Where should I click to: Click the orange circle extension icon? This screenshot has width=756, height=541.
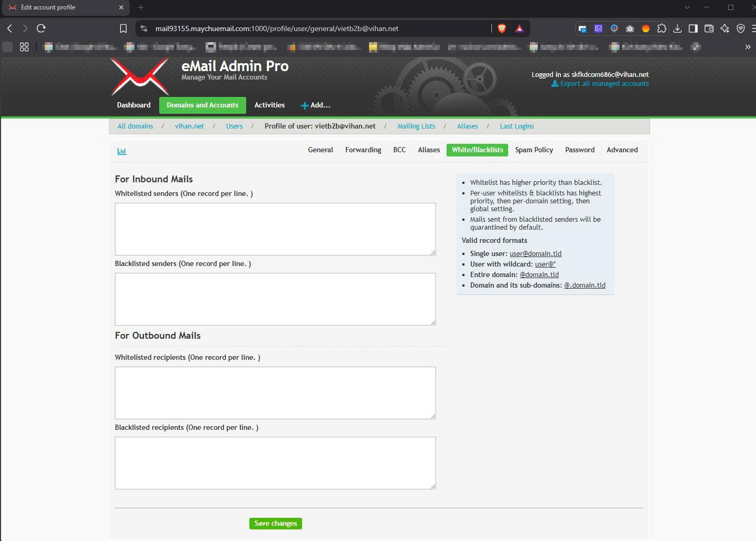point(646,28)
